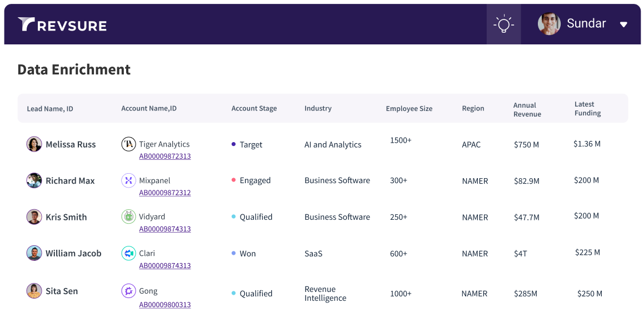The height and width of the screenshot is (328, 644).
Task: Click Richard Max avatar photo
Action: pyautogui.click(x=34, y=180)
